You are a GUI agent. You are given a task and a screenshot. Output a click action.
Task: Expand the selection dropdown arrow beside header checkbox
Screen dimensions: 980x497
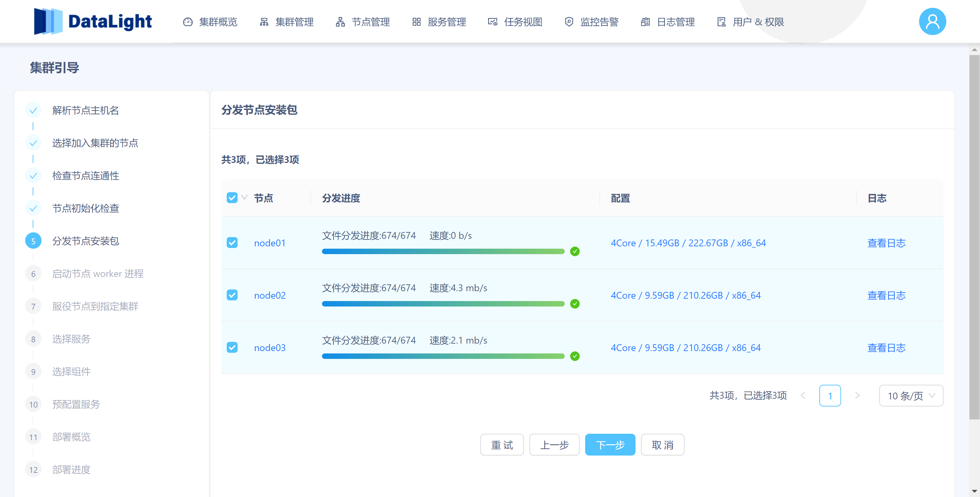coord(245,197)
